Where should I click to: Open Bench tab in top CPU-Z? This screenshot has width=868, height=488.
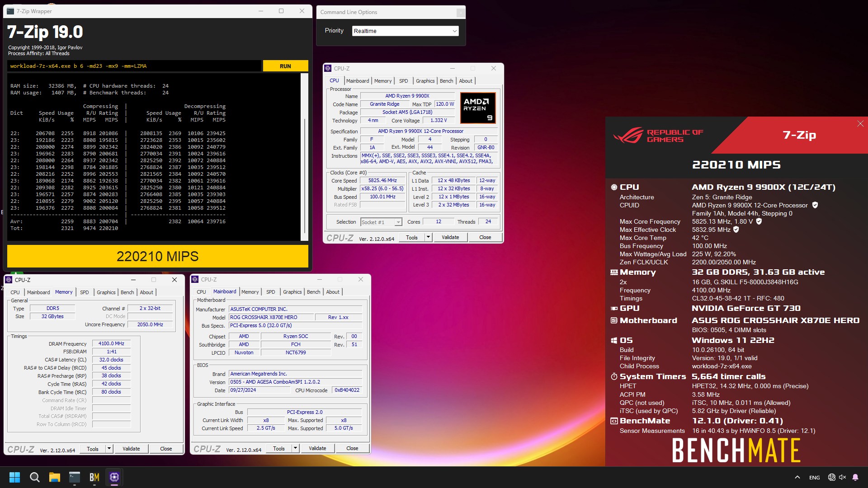coord(446,81)
